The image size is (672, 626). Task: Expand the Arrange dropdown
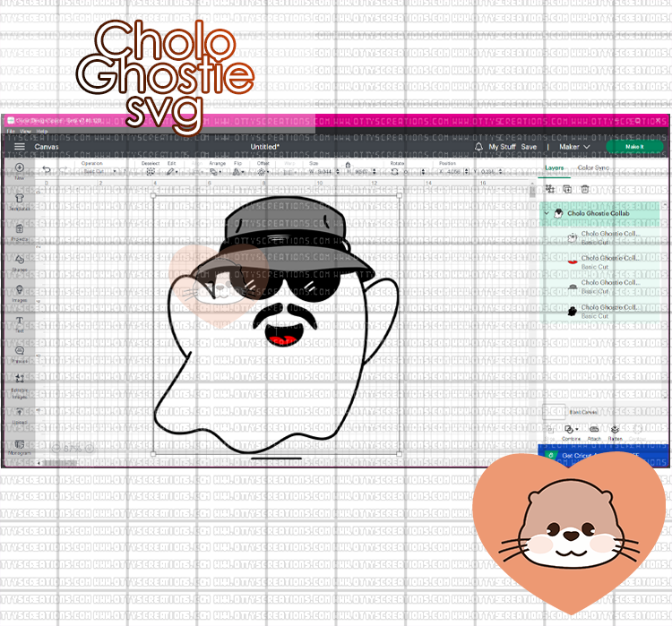[217, 170]
